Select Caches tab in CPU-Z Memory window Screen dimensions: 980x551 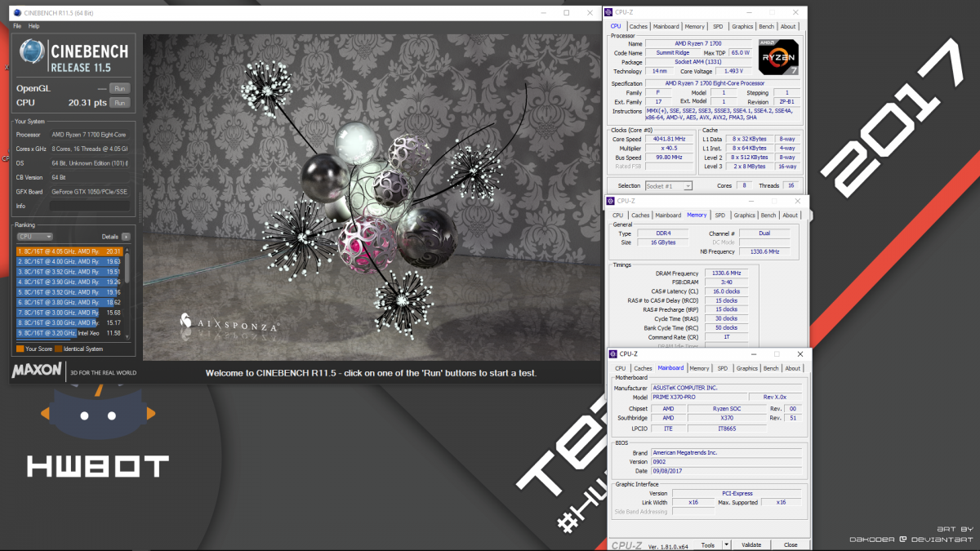(x=640, y=216)
